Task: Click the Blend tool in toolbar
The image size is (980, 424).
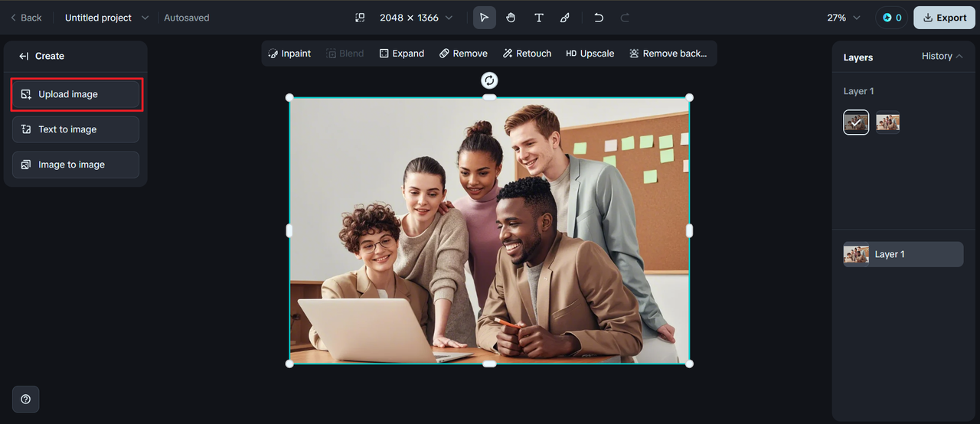Action: coord(345,54)
